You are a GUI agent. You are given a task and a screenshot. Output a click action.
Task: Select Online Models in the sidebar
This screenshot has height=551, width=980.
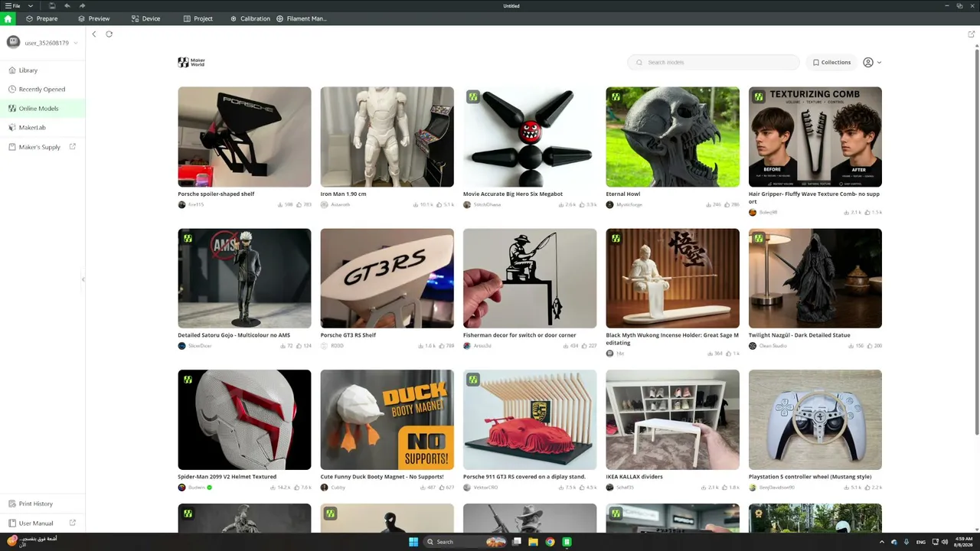coord(42,109)
